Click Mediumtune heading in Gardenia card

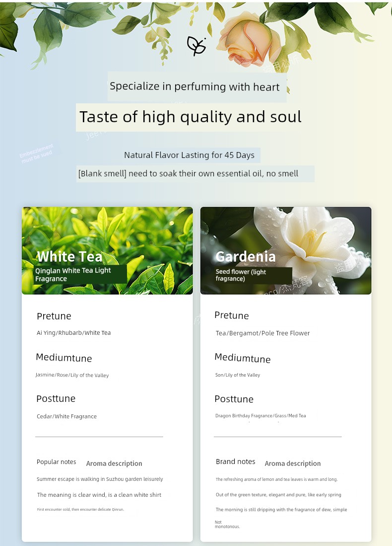point(242,358)
